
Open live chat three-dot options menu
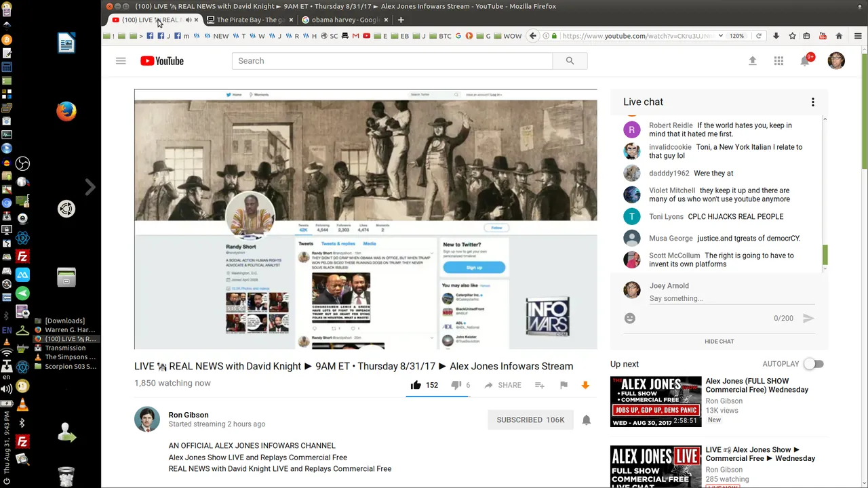tap(812, 102)
